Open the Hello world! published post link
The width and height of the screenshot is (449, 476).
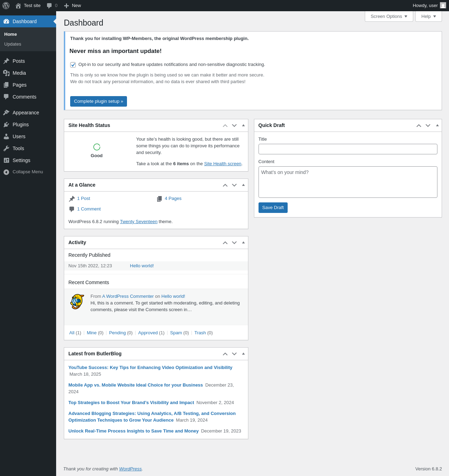pyautogui.click(x=142, y=266)
